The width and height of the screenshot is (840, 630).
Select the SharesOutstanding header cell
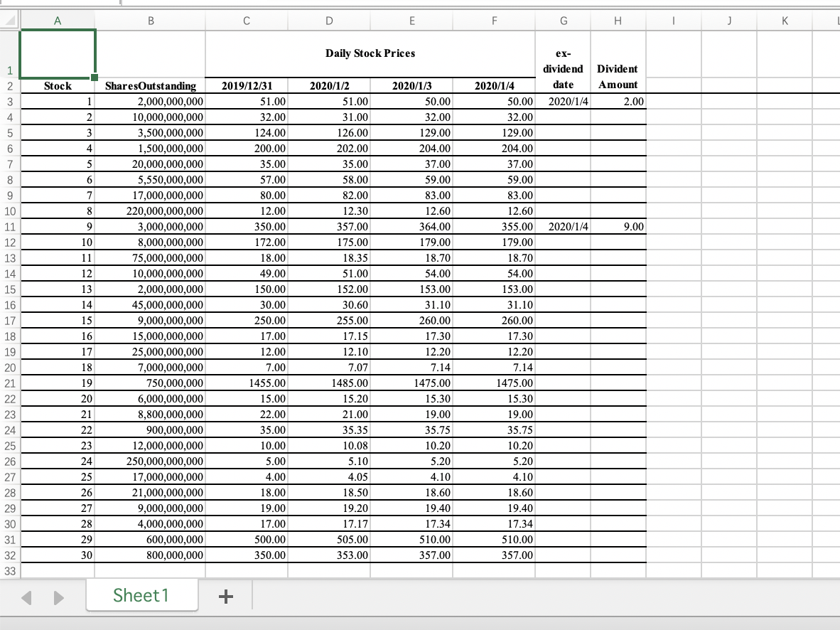pos(151,86)
